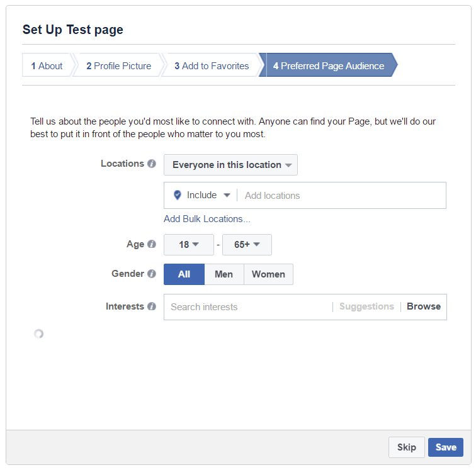Click the Add Bulk Locations link
This screenshot has height=470, width=476.
[x=207, y=219]
